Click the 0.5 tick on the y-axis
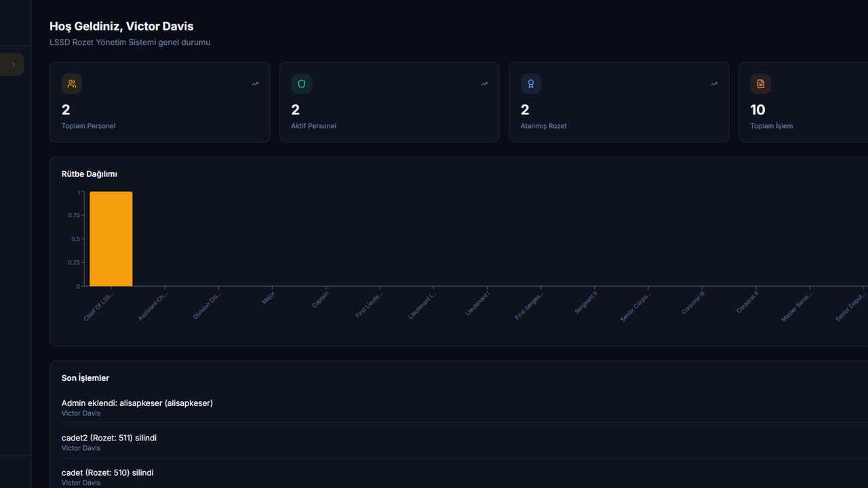Screen dimensions: 868x488 click(x=76, y=239)
